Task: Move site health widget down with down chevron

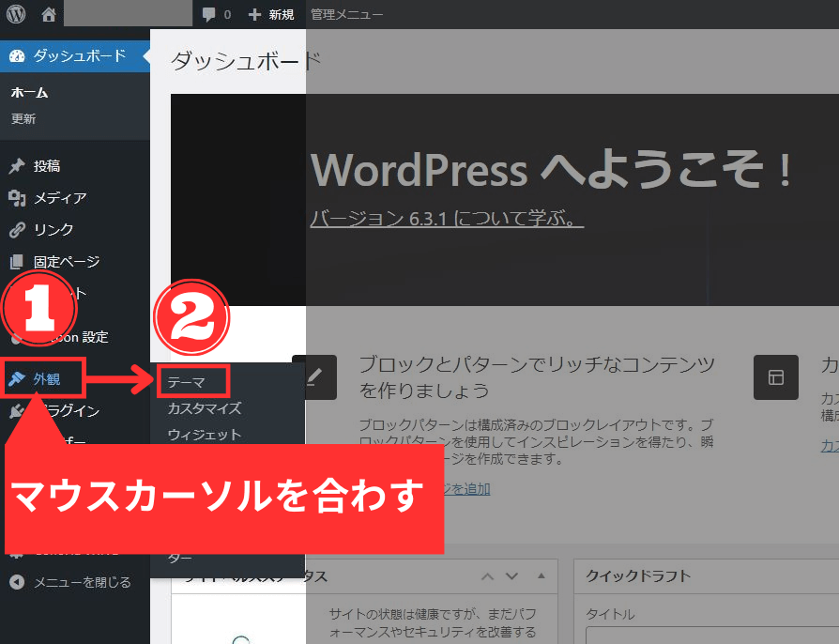Action: coord(512,576)
